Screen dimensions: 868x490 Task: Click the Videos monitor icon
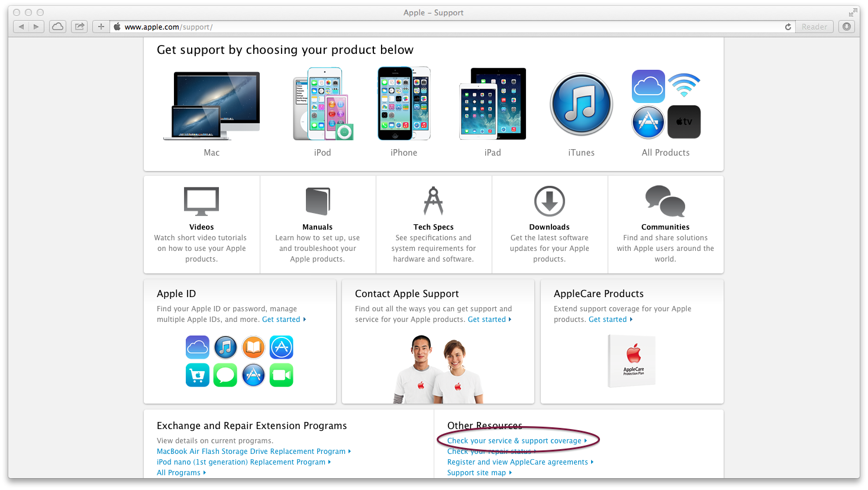[x=201, y=201]
